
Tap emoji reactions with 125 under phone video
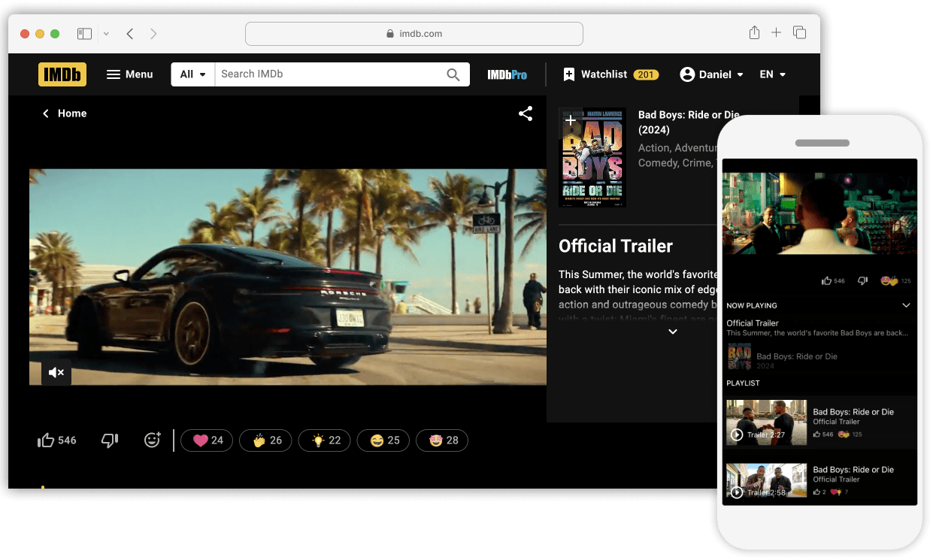point(895,281)
